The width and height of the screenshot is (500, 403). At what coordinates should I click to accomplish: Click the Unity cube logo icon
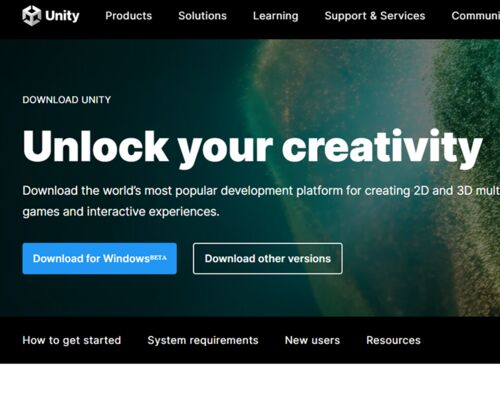tap(31, 16)
